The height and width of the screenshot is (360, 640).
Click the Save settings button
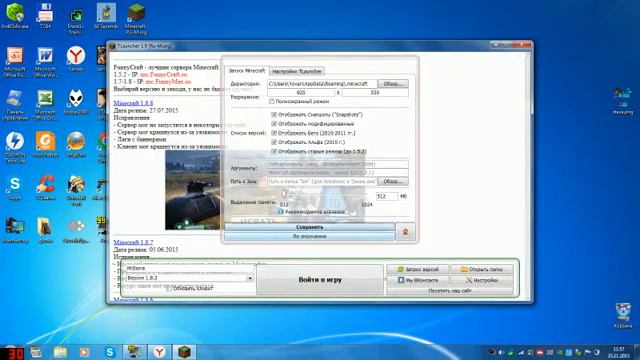pyautogui.click(x=309, y=227)
